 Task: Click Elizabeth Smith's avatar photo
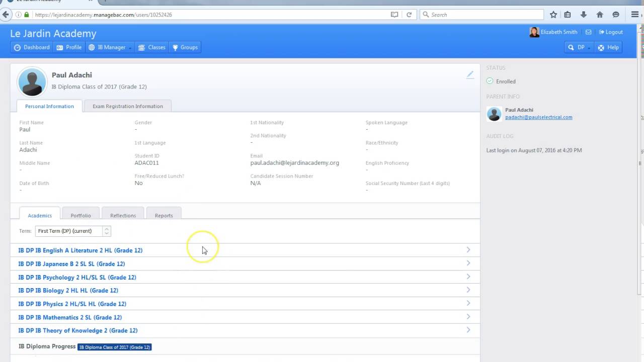click(534, 32)
